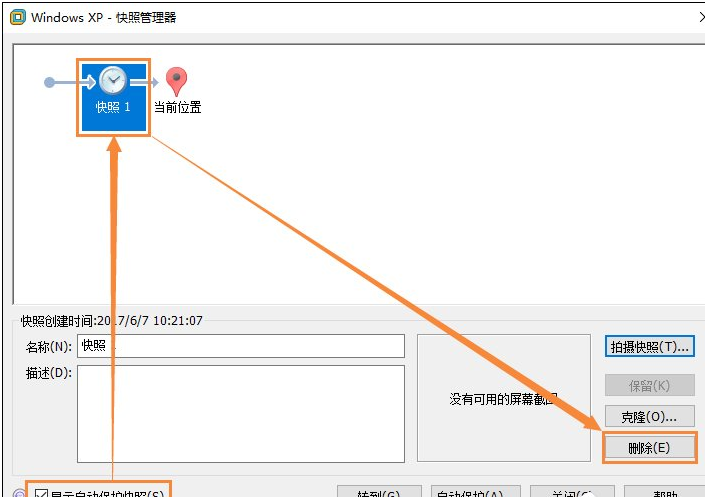
Task: Select the 快照 1 clock icon
Action: pyautogui.click(x=113, y=81)
